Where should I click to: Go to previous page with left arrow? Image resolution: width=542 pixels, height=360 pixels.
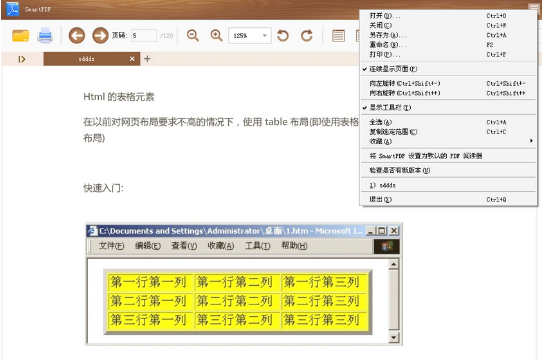click(77, 35)
